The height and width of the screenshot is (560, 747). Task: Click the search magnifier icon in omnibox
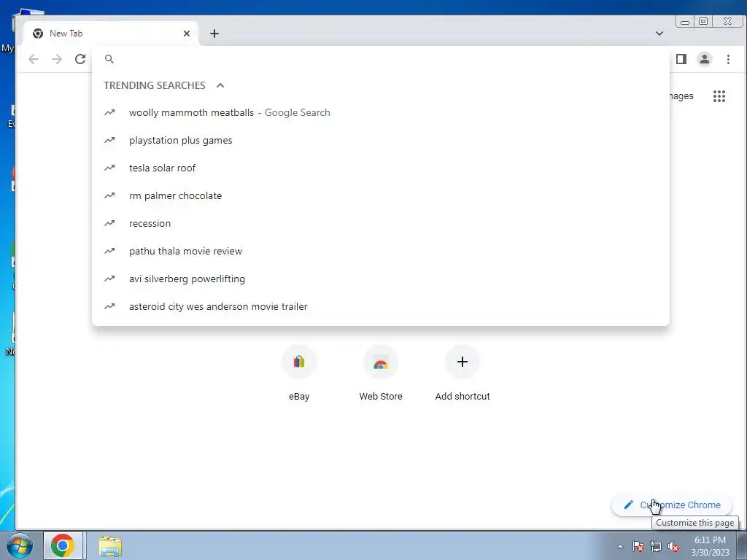(x=109, y=59)
